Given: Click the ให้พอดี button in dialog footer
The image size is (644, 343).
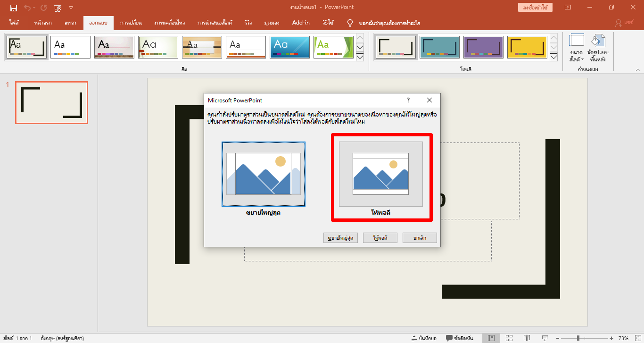Looking at the screenshot, I should point(380,238).
